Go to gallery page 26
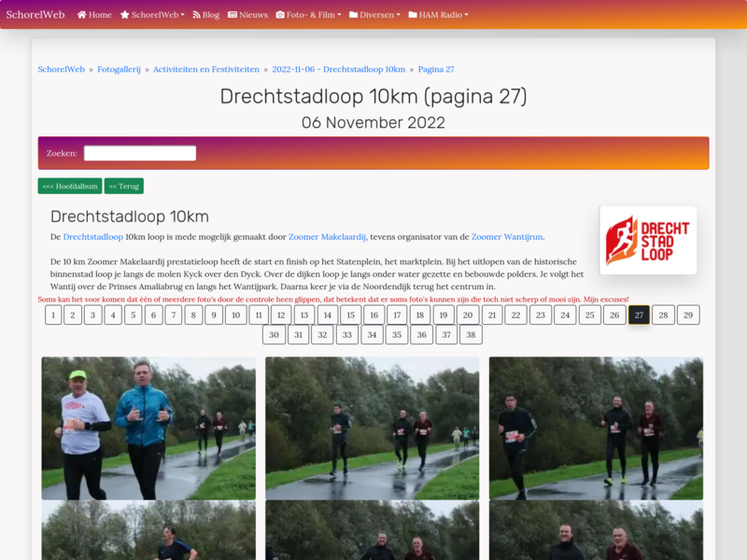Image resolution: width=747 pixels, height=560 pixels. 614,315
